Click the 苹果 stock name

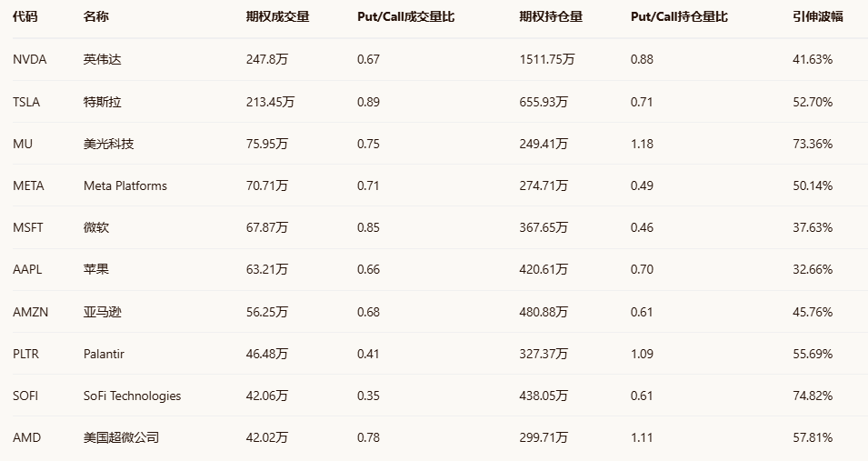click(x=95, y=269)
